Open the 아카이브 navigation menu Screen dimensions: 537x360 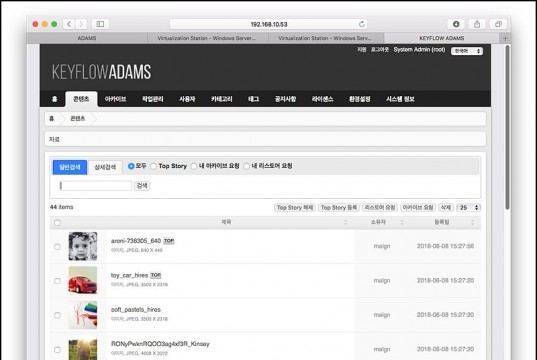115,99
